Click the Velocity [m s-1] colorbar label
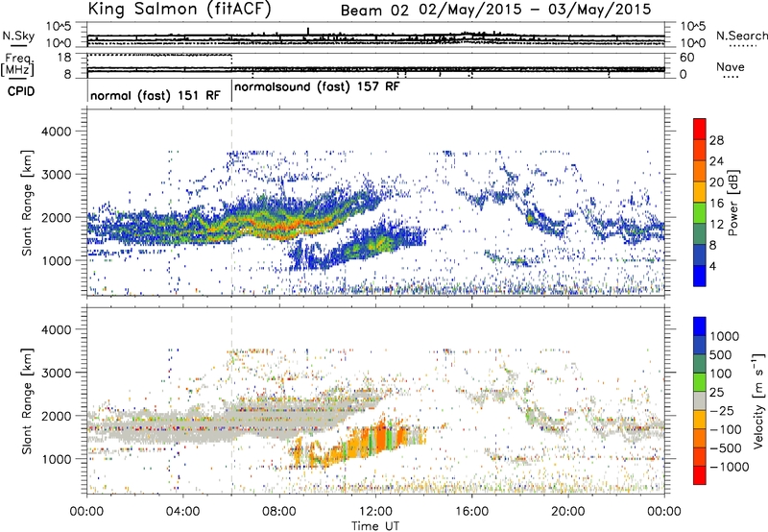The width and height of the screenshot is (768, 532). (758, 401)
